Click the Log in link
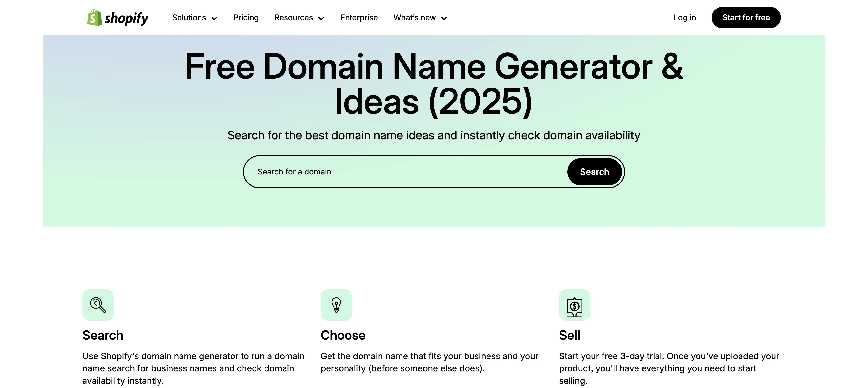868x388 pixels. 684,18
